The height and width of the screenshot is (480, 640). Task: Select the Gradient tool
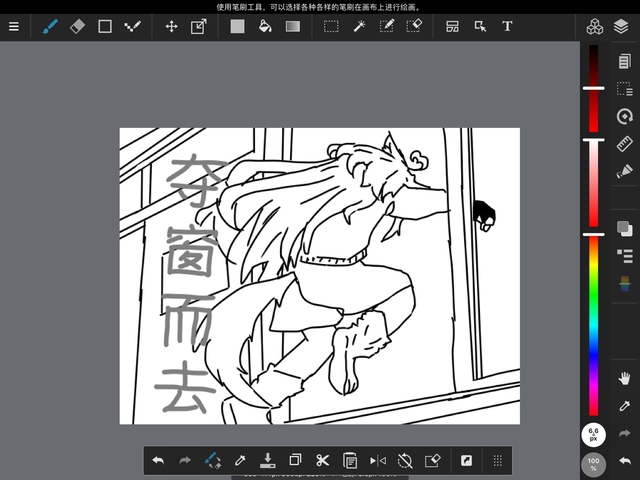[292, 27]
